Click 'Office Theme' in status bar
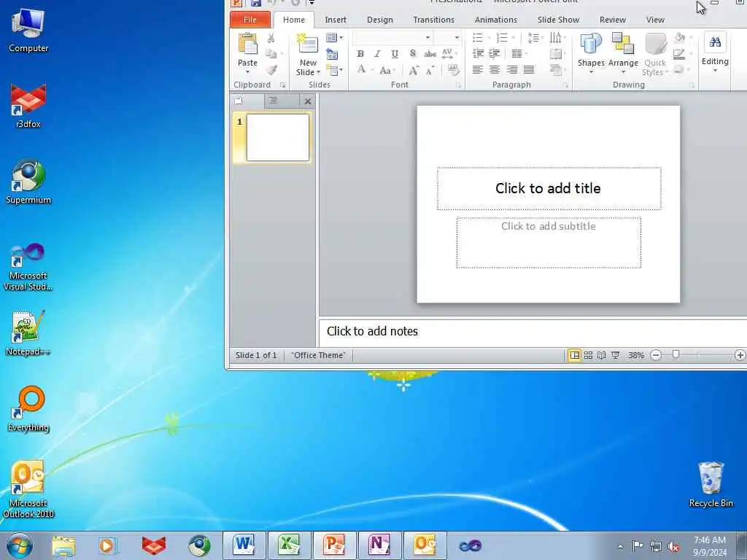747x560 pixels. pos(318,355)
